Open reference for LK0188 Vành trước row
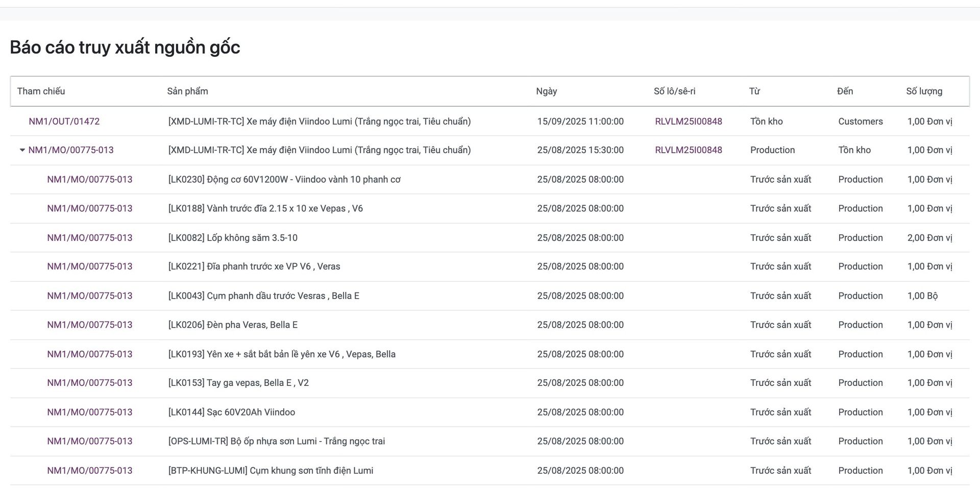The height and width of the screenshot is (488, 980). tap(90, 208)
